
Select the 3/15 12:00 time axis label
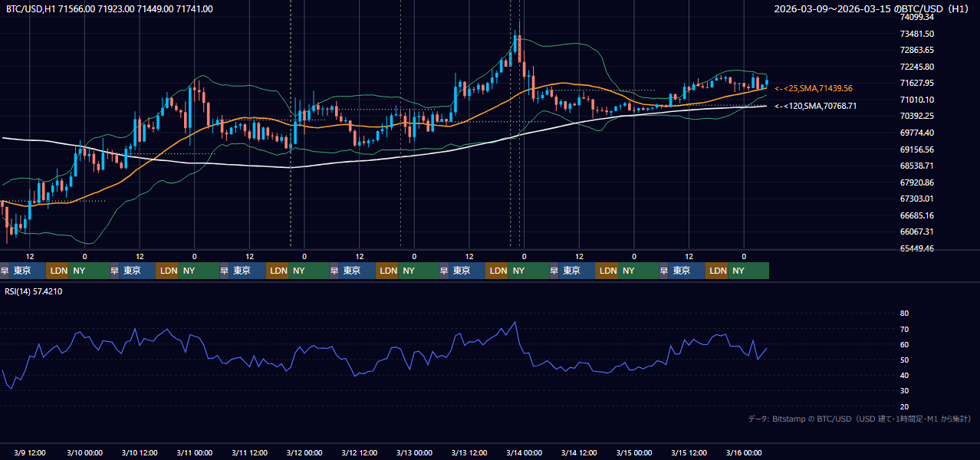click(689, 452)
